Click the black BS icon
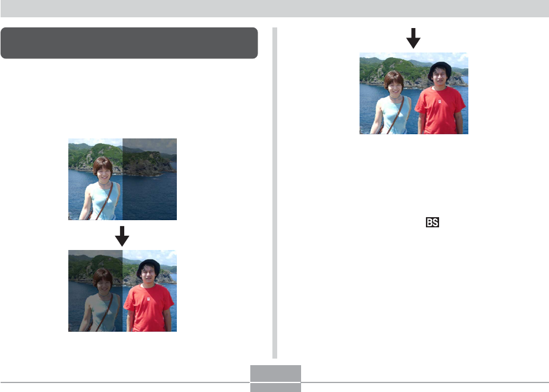This screenshot has width=549, height=392. pos(432,223)
